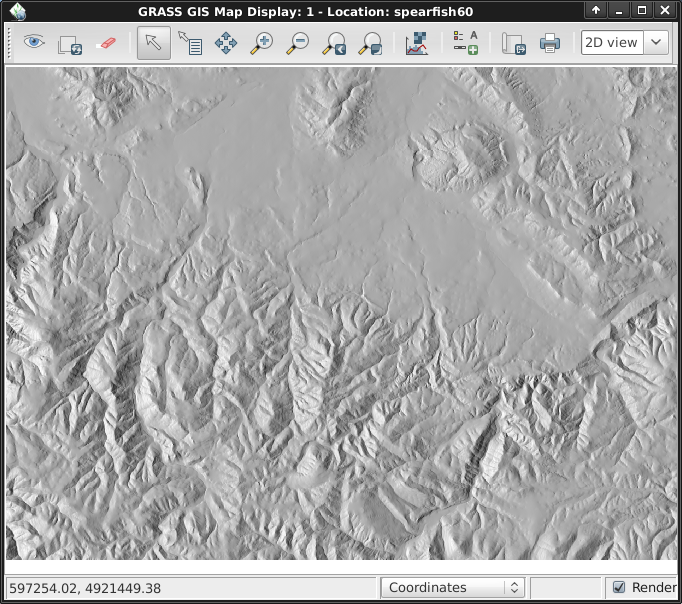Save display to graphic file
Viewport: 682px width, 604px height.
tap(513, 43)
